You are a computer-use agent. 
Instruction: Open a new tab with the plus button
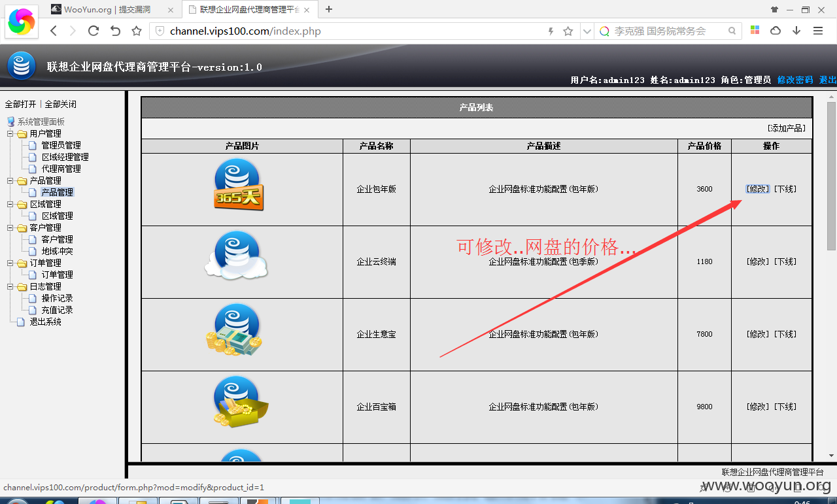click(329, 9)
